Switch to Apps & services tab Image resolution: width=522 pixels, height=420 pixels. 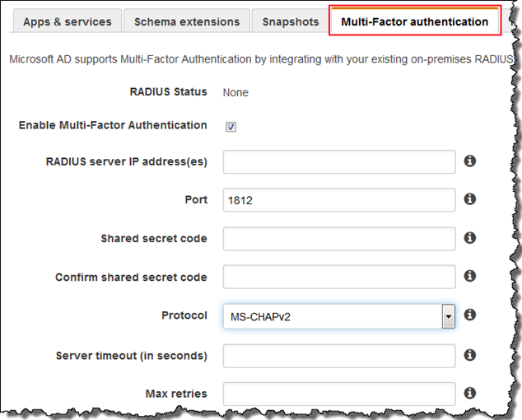[68, 21]
